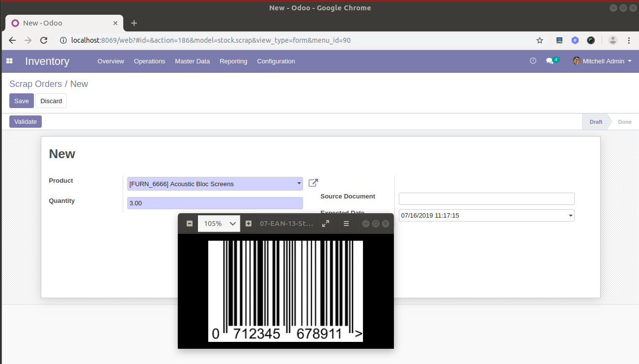639x364 pixels.
Task: Open the activities clock icon
Action: point(533,61)
